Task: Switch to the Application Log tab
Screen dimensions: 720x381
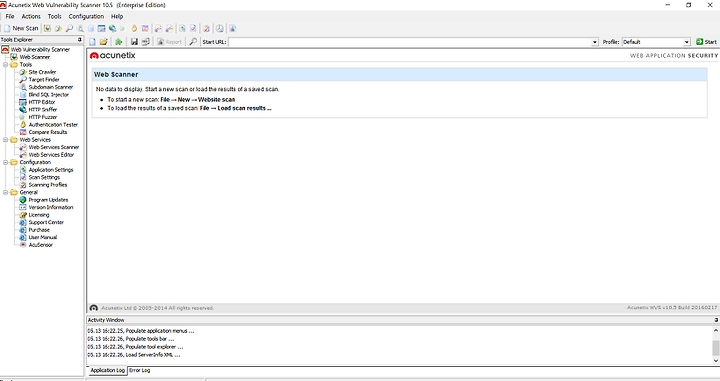Action: point(107,370)
